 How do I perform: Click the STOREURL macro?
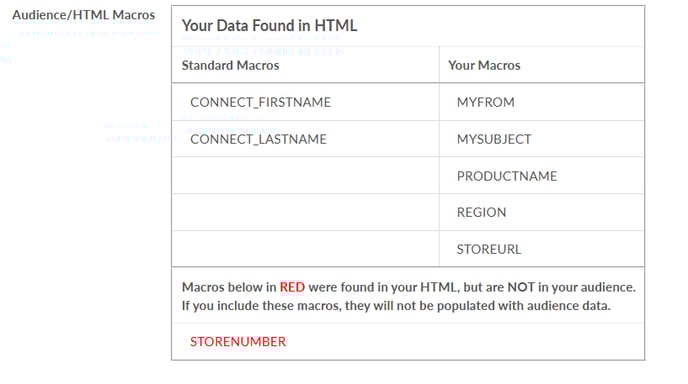(489, 249)
